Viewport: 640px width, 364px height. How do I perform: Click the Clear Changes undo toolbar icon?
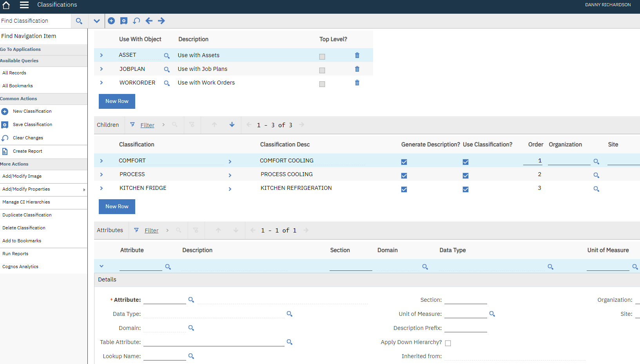[136, 21]
